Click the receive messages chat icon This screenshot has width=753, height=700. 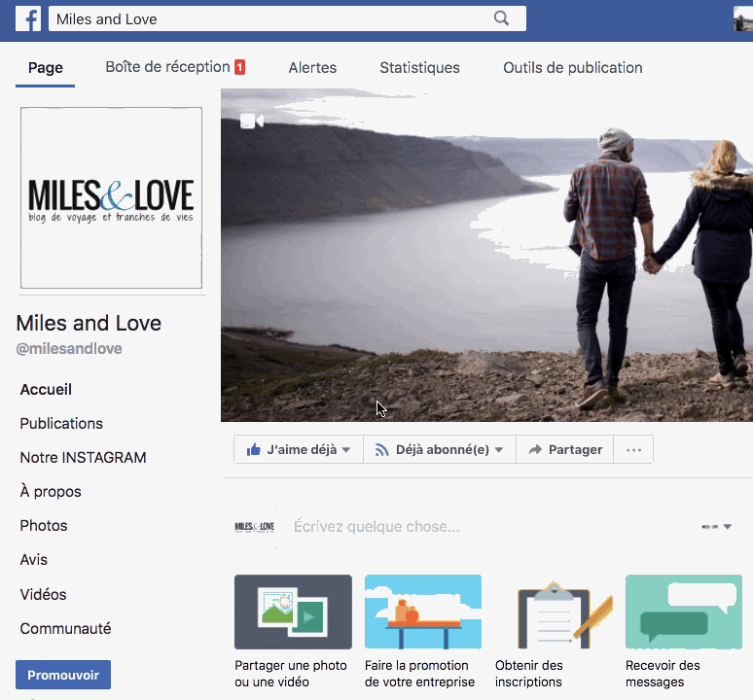click(684, 612)
